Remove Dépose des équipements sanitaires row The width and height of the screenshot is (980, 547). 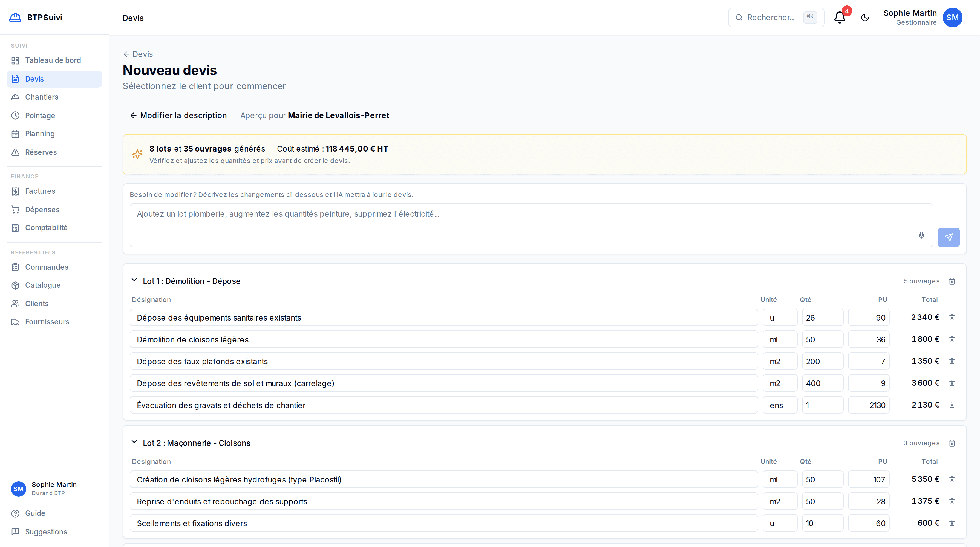pyautogui.click(x=952, y=317)
